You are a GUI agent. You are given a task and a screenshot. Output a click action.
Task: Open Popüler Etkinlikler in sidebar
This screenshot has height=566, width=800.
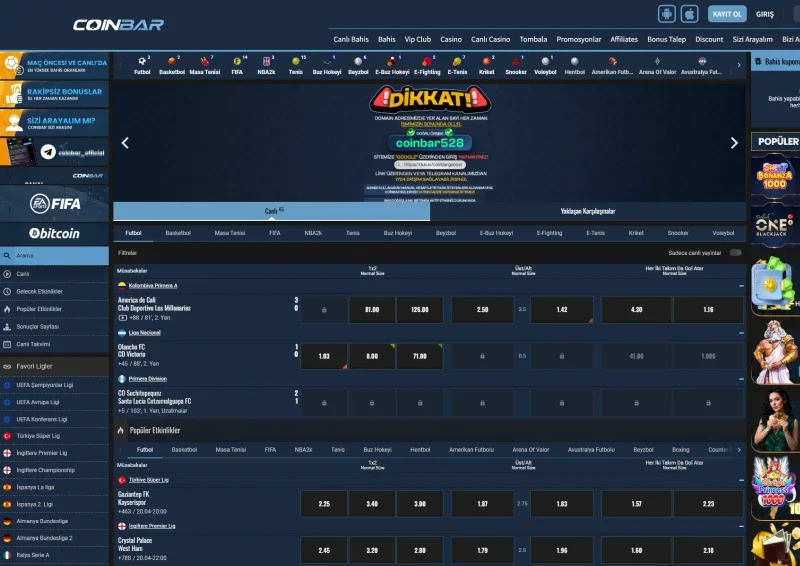pos(39,309)
